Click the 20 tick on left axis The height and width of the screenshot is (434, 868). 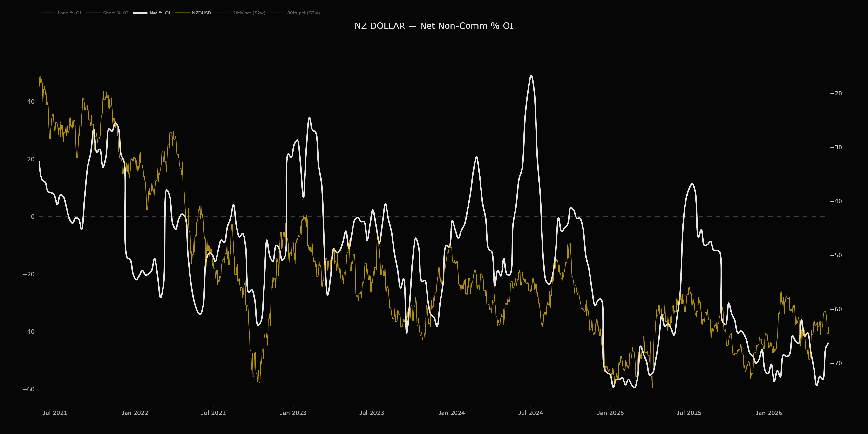point(31,159)
